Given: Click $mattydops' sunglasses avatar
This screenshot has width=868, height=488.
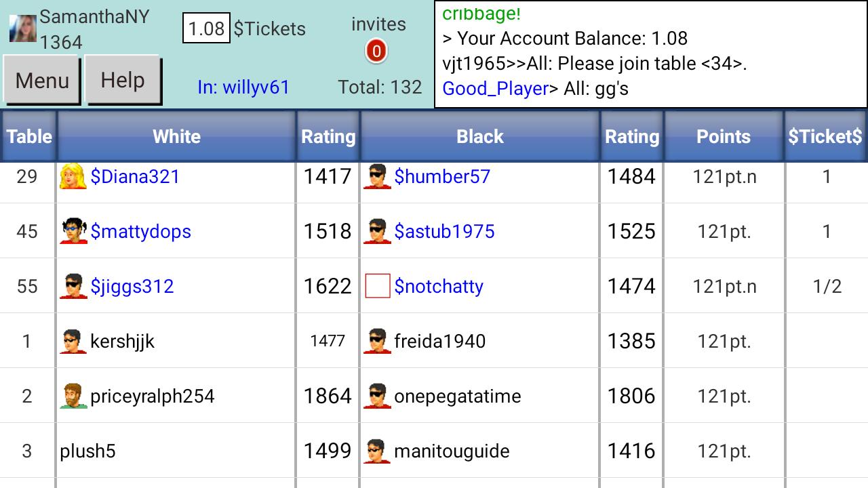Looking at the screenshot, I should 74,230.
